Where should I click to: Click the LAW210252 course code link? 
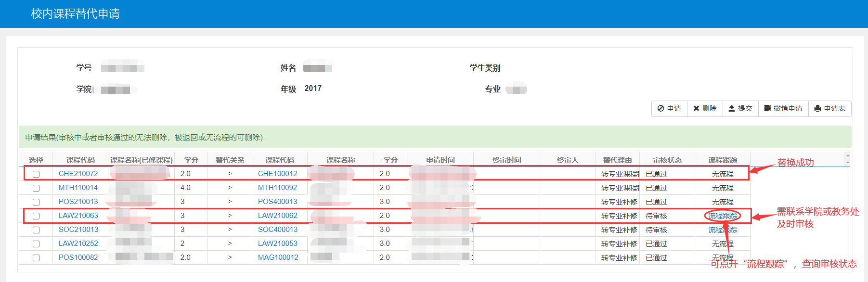[x=78, y=244]
